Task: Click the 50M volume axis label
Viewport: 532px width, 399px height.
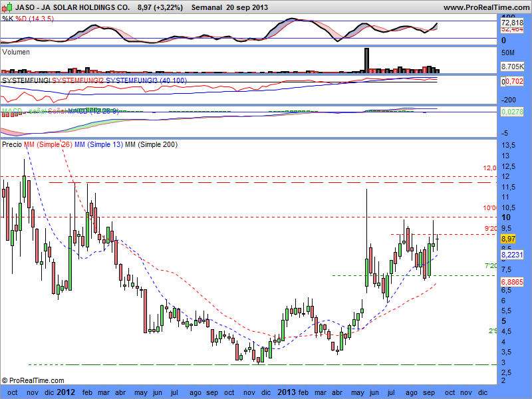Action: point(507,53)
